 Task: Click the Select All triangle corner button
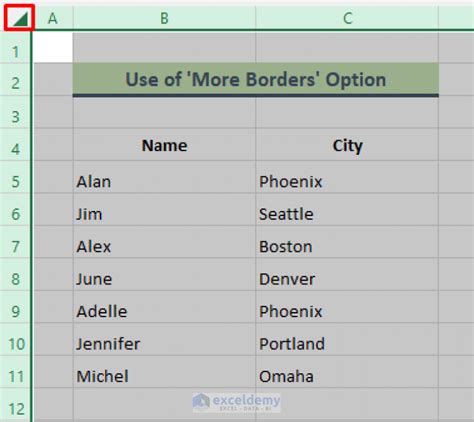coord(19,18)
